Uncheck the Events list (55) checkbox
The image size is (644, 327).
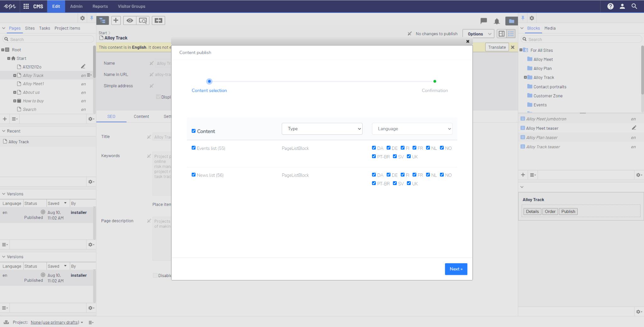pyautogui.click(x=194, y=148)
